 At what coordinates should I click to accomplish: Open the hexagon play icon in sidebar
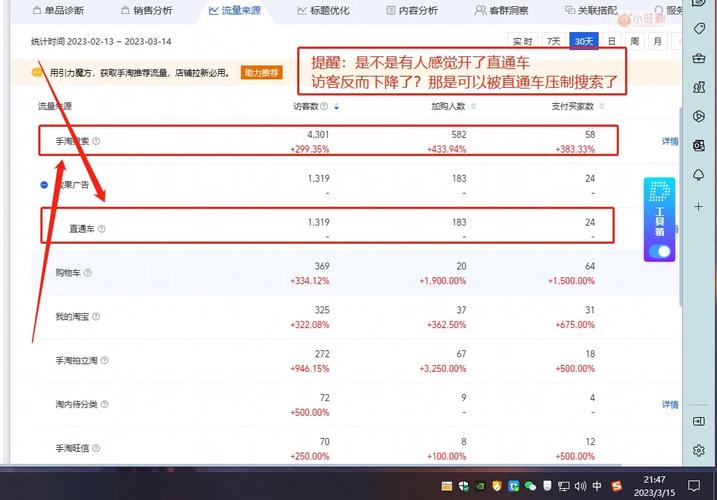(x=699, y=116)
